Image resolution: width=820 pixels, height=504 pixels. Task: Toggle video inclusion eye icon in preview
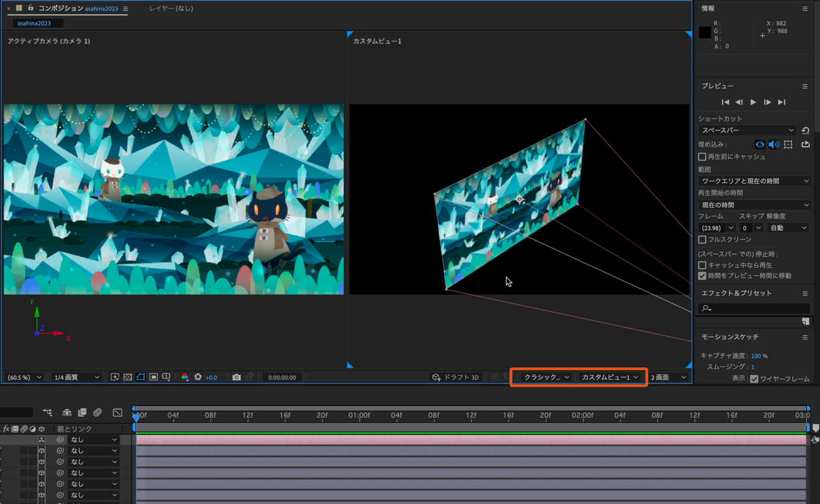click(760, 144)
